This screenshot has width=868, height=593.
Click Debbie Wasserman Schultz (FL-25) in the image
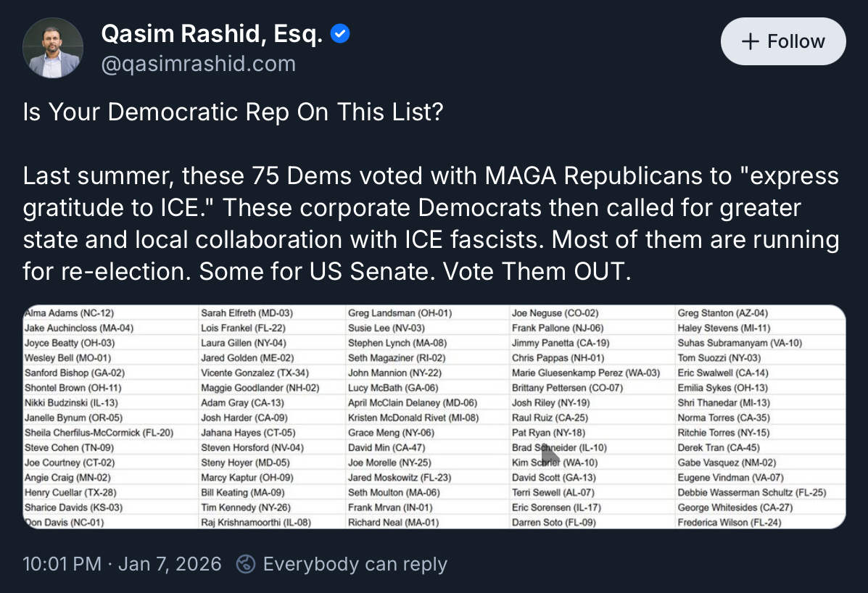click(751, 492)
